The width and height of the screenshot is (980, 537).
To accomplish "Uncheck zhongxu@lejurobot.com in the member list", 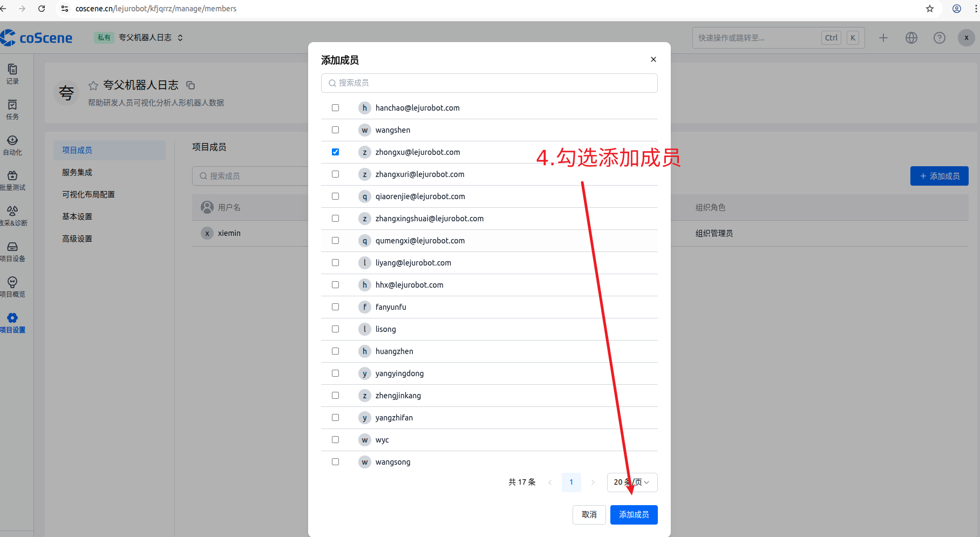I will (x=335, y=152).
